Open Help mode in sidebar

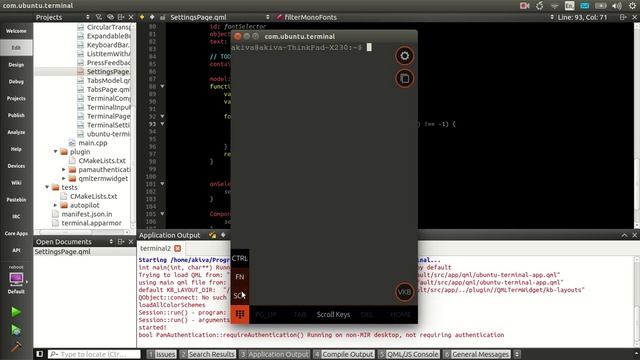tap(16, 149)
